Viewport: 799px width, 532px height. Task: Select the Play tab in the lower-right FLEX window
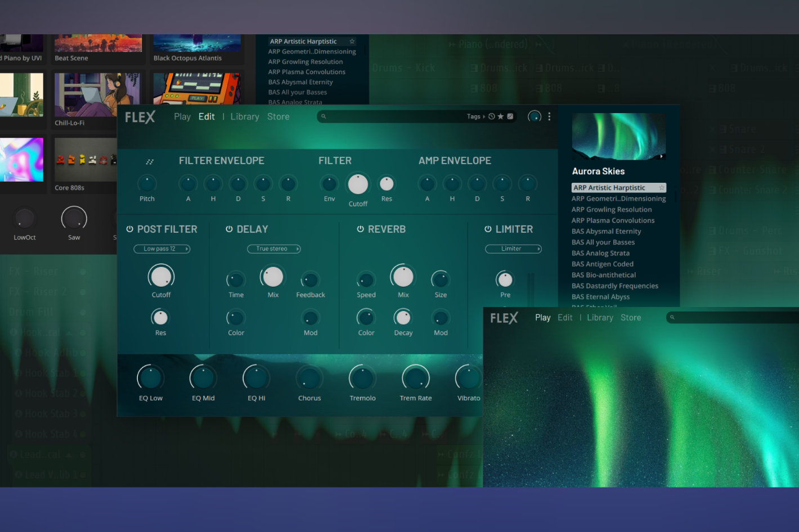[543, 318]
